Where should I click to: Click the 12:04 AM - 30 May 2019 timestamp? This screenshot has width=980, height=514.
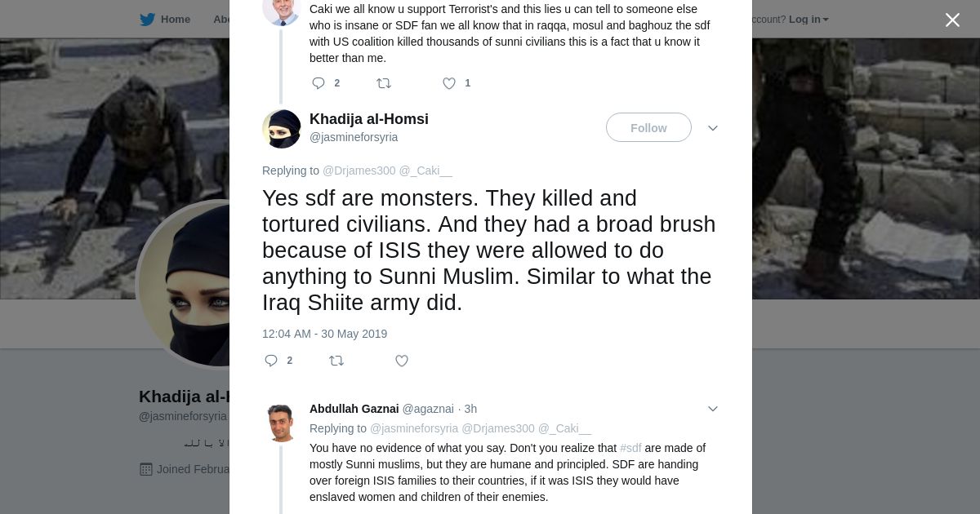pos(324,334)
